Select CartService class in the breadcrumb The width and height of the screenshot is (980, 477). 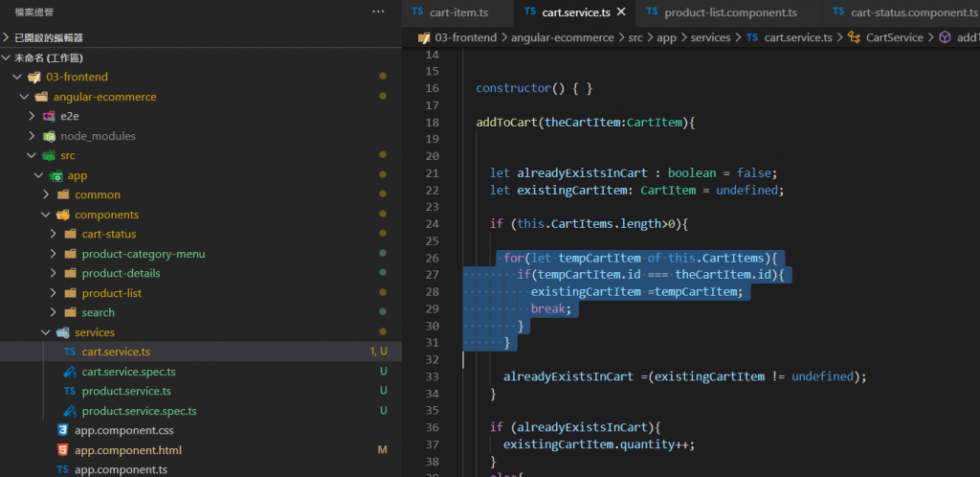[x=895, y=37]
